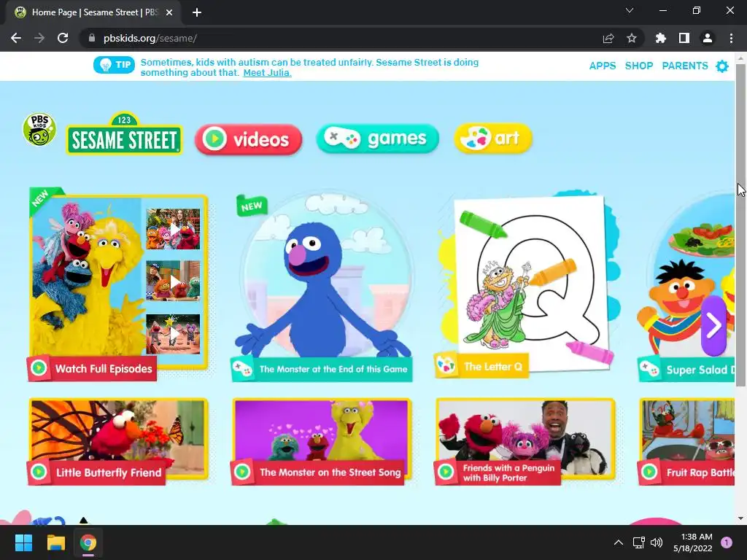Open File Explorer from taskbar
This screenshot has width=747, height=560.
click(55, 542)
